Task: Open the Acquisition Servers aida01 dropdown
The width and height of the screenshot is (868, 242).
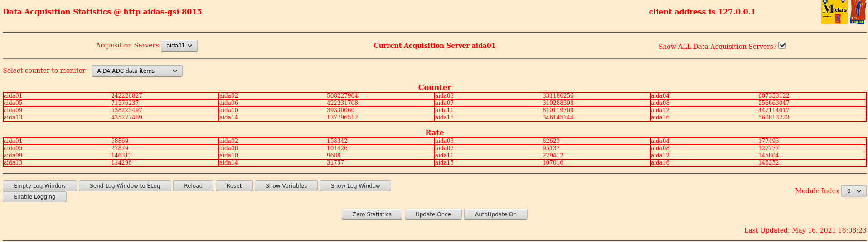Action: pos(179,46)
